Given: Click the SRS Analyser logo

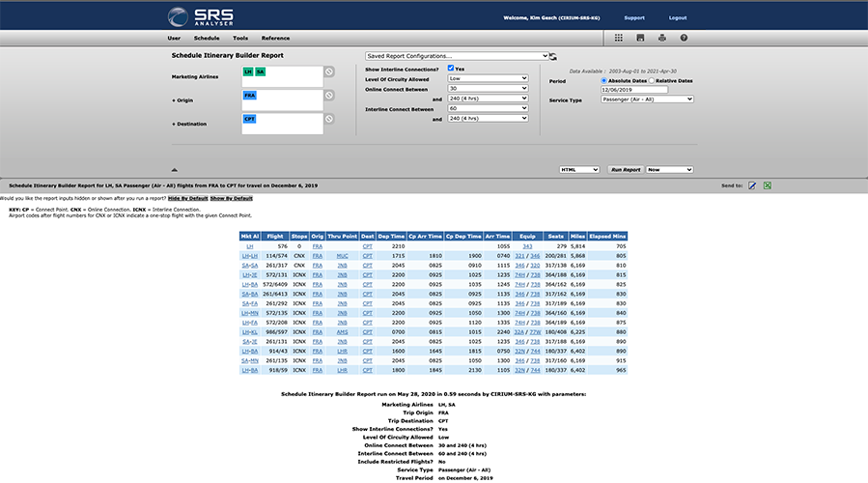Looking at the screenshot, I should tap(201, 16).
